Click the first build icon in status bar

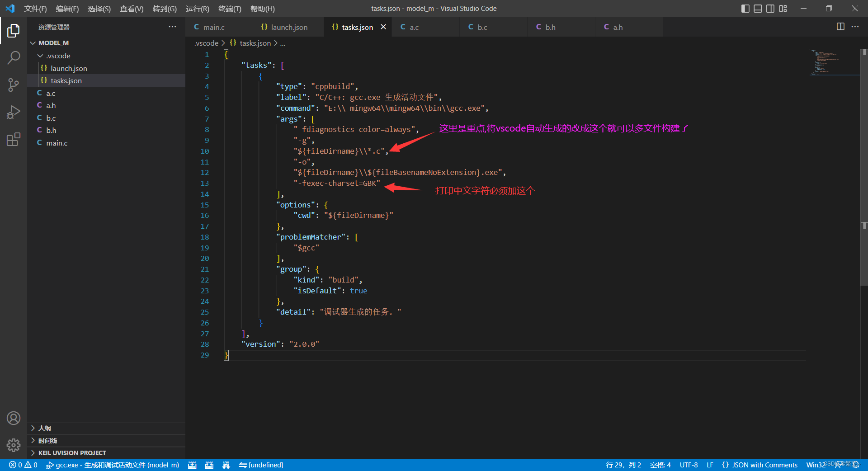point(192,465)
